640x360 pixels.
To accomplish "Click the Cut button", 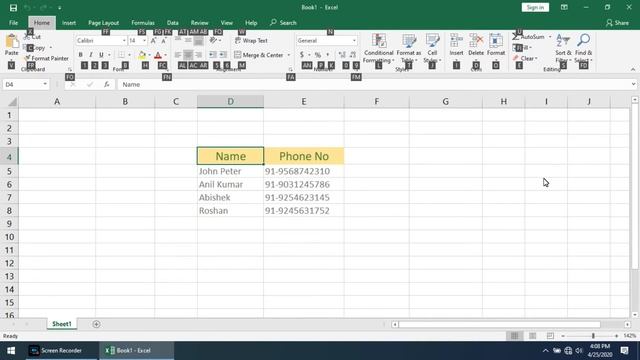I will [x=33, y=37].
